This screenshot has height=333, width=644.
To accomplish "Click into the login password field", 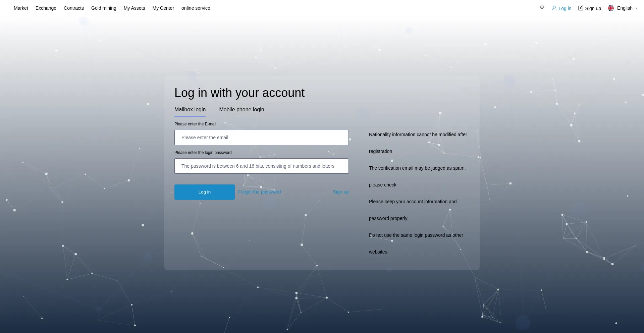I will coord(261,166).
